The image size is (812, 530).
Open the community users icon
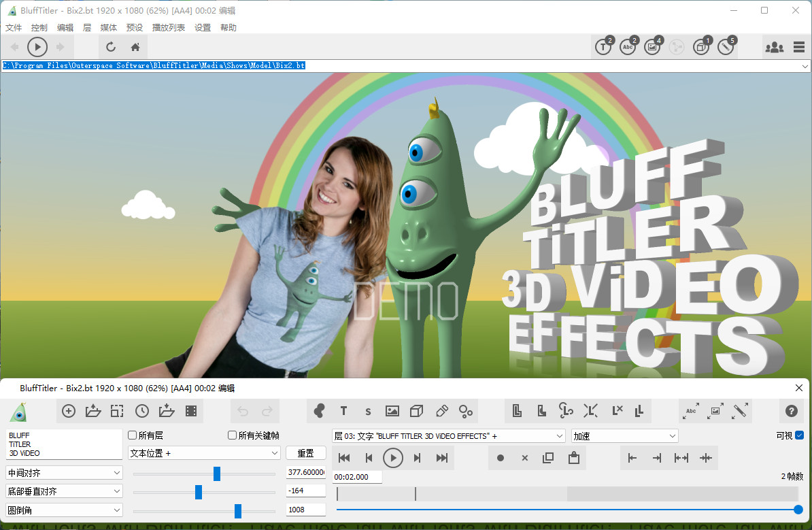click(x=774, y=47)
